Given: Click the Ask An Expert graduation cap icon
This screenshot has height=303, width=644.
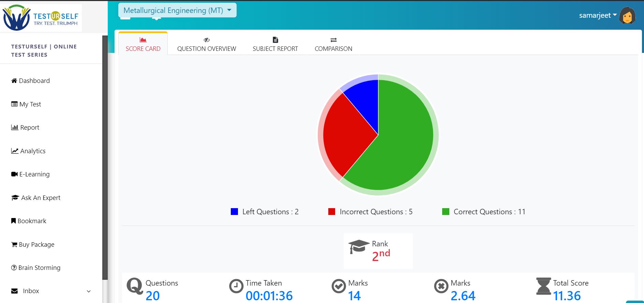Looking at the screenshot, I should (x=15, y=198).
